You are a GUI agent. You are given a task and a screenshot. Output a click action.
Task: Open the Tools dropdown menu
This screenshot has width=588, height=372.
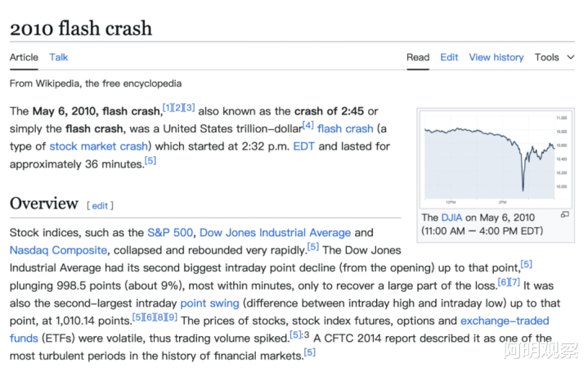(554, 57)
